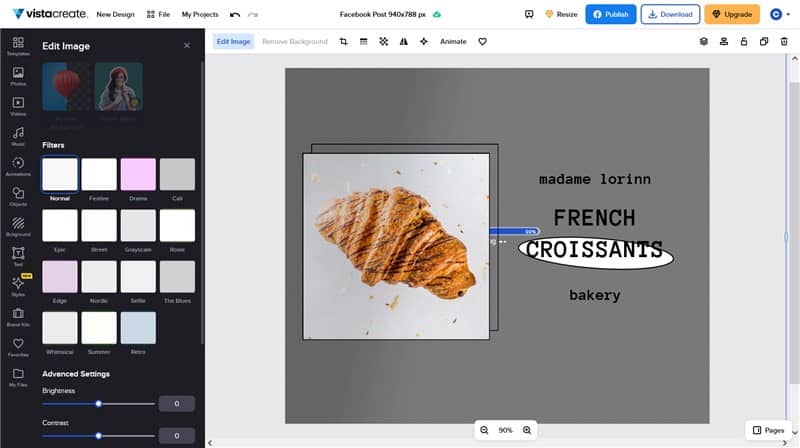Open the Background sidebar panel
Image resolution: width=800 pixels, height=448 pixels.
[x=18, y=227]
